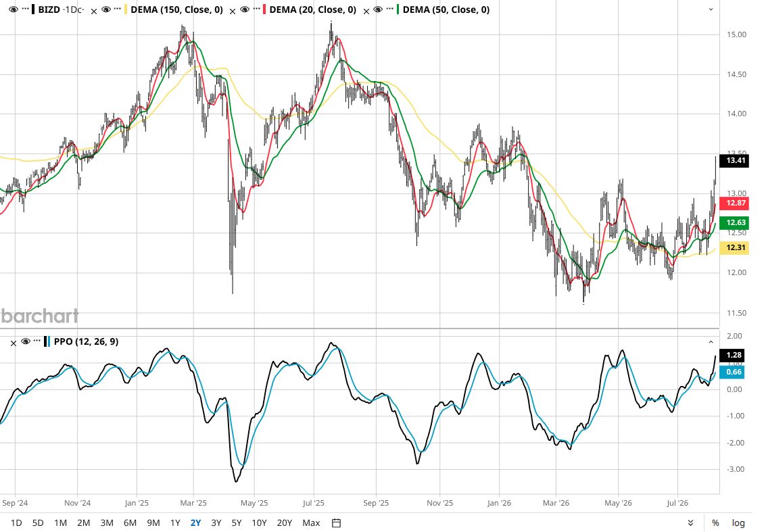Toggle eye icon for DEMA (50, Close, 0)
The height and width of the screenshot is (532, 766).
tap(378, 9)
